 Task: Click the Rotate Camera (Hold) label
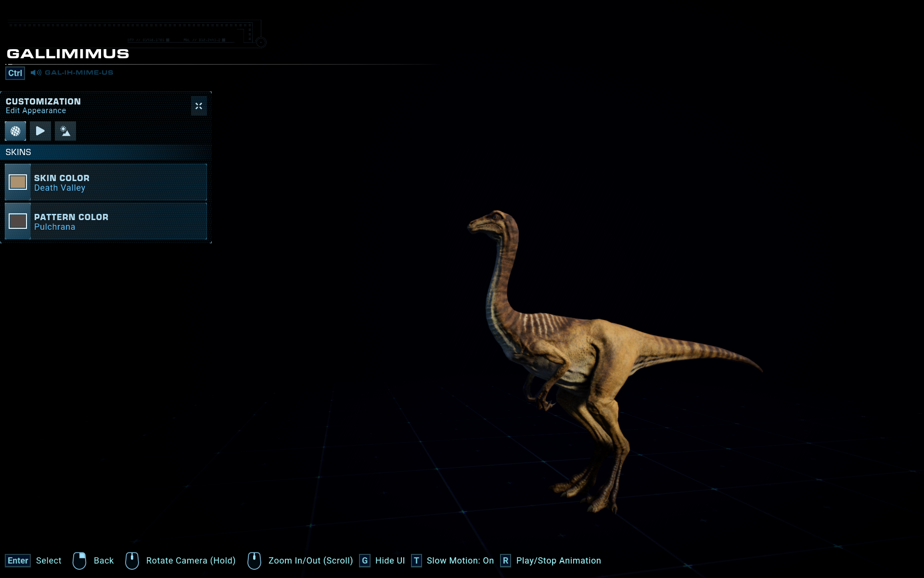click(191, 561)
